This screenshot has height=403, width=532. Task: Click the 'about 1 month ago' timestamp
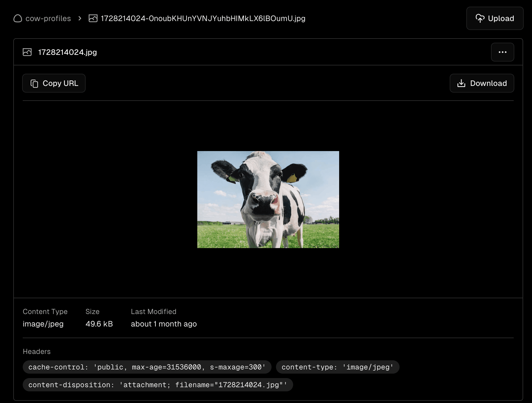[164, 324]
